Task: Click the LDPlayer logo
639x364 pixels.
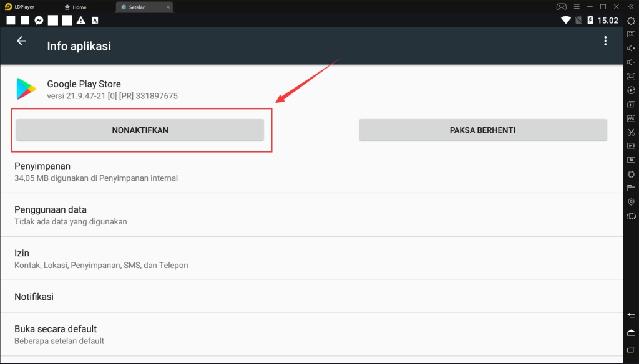Action: coord(8,7)
